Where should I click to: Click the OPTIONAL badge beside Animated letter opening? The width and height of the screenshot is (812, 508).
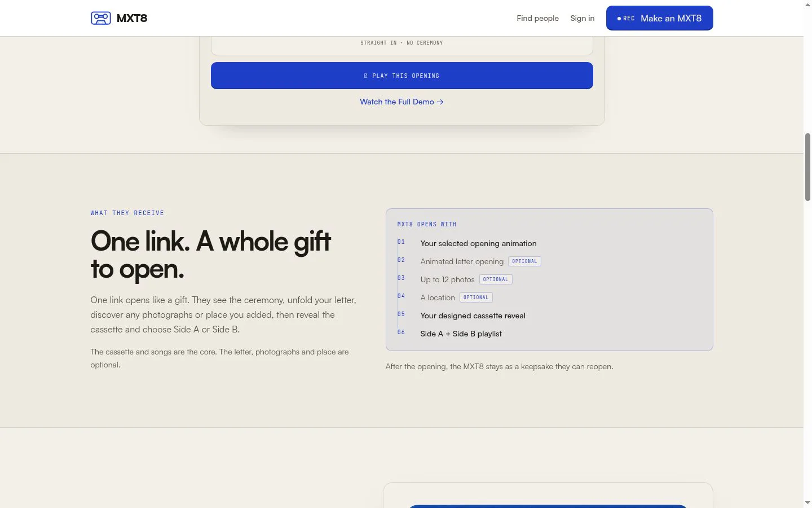tap(524, 261)
